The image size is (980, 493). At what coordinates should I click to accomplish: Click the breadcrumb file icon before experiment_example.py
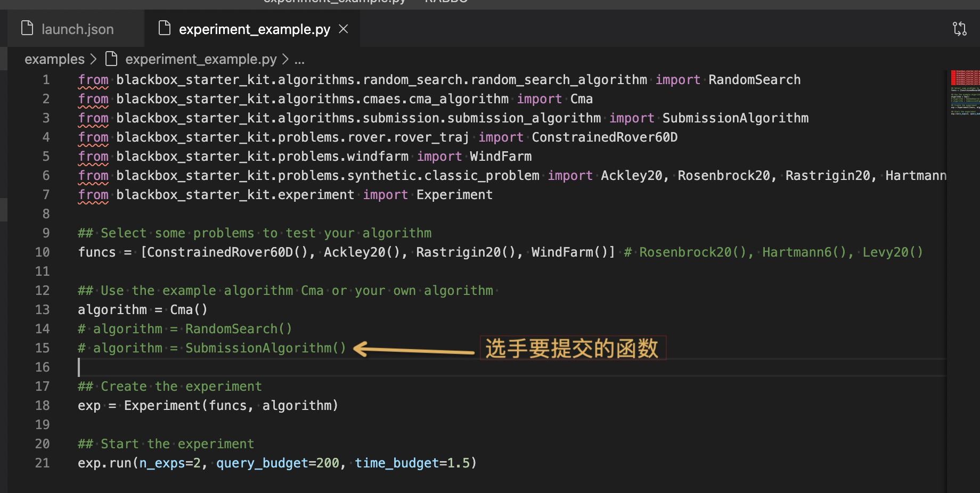tap(111, 59)
